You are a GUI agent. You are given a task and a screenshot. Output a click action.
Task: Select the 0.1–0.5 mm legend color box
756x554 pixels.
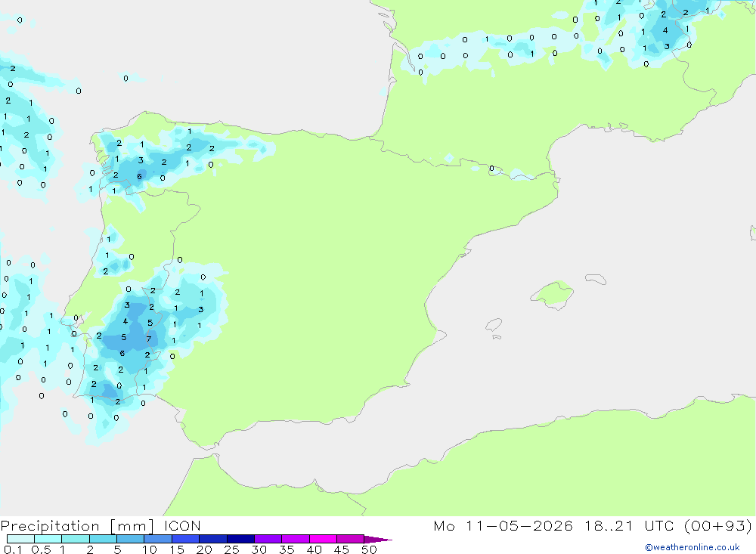point(20,539)
